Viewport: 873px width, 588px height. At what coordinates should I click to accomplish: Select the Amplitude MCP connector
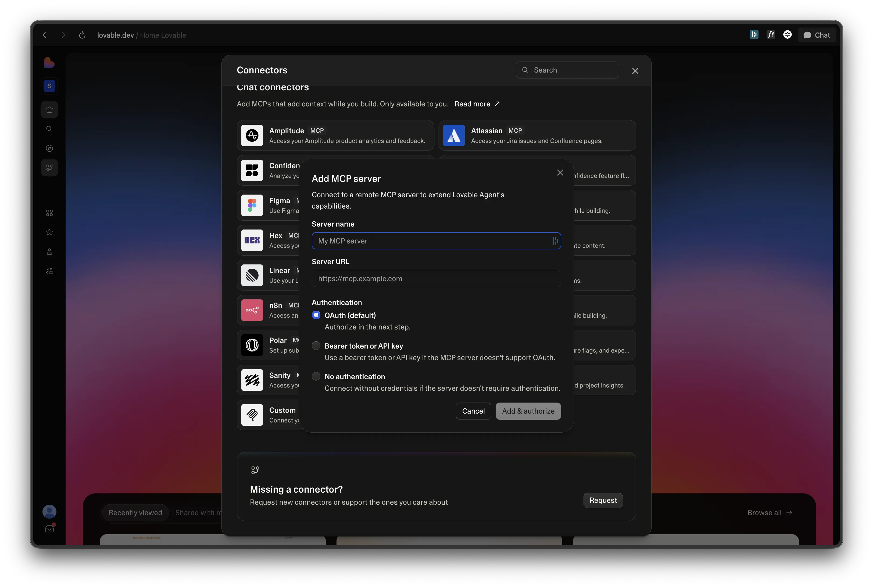pyautogui.click(x=335, y=135)
